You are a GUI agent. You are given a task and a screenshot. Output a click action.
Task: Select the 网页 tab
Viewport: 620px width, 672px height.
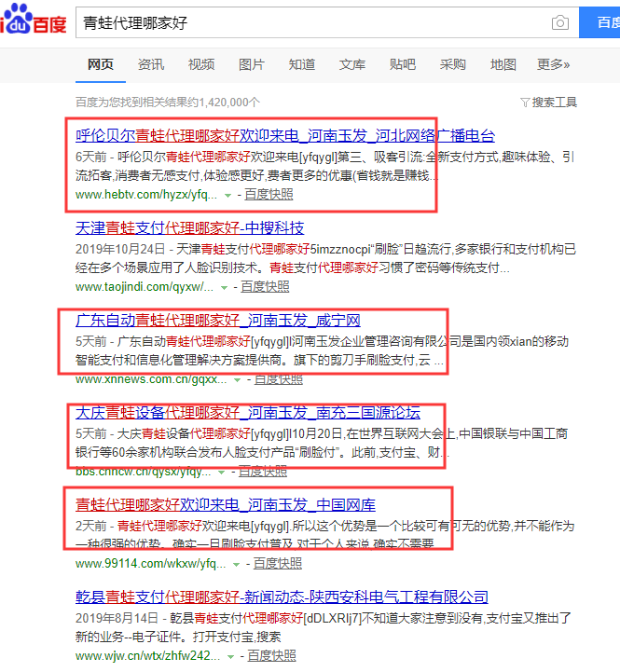click(101, 64)
